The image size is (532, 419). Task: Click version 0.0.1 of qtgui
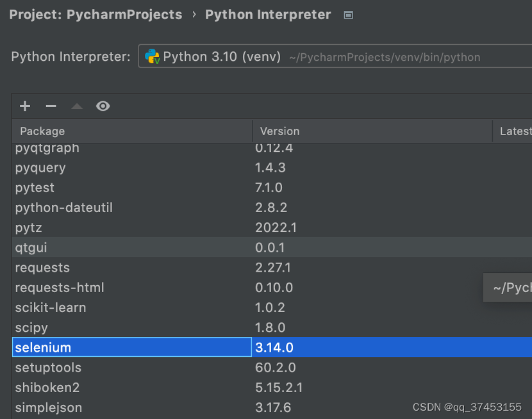[270, 247]
